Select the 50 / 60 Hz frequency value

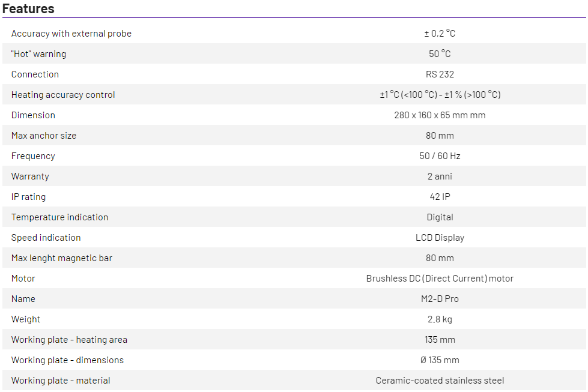[x=440, y=156]
